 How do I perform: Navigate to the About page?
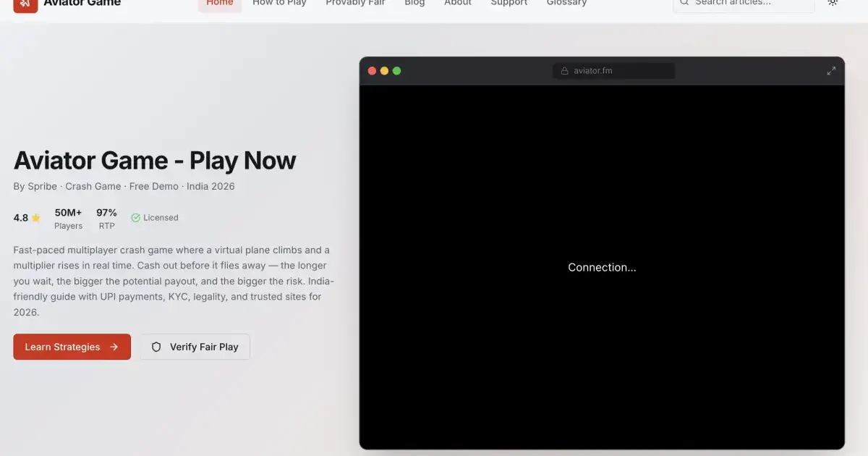pos(458,4)
